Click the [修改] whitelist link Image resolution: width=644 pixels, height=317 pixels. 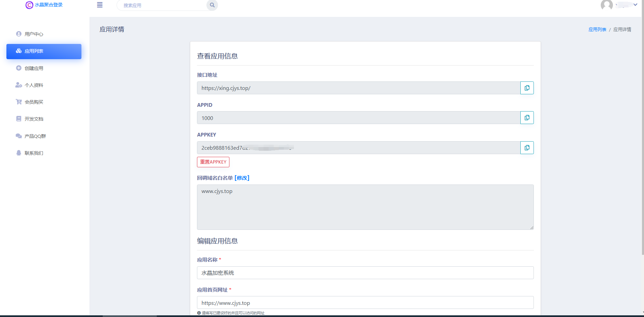click(242, 178)
